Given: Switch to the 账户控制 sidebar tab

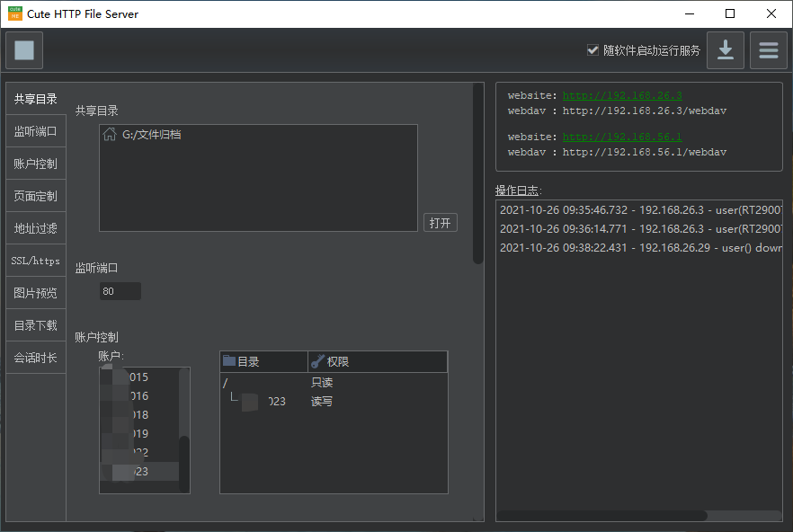Looking at the screenshot, I should pyautogui.click(x=35, y=163).
